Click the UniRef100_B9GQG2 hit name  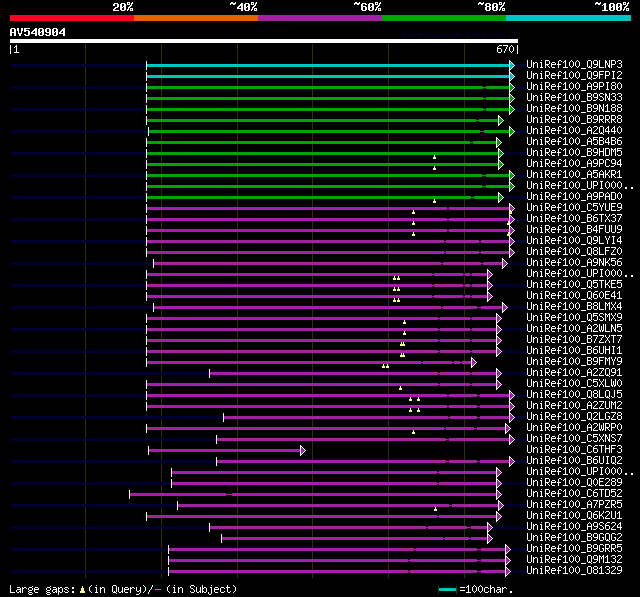click(574, 538)
